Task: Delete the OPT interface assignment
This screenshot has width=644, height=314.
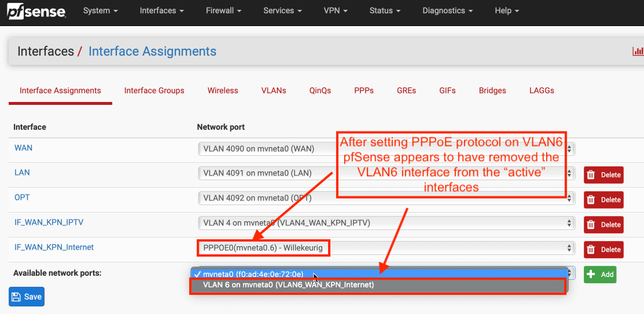Action: (x=603, y=200)
